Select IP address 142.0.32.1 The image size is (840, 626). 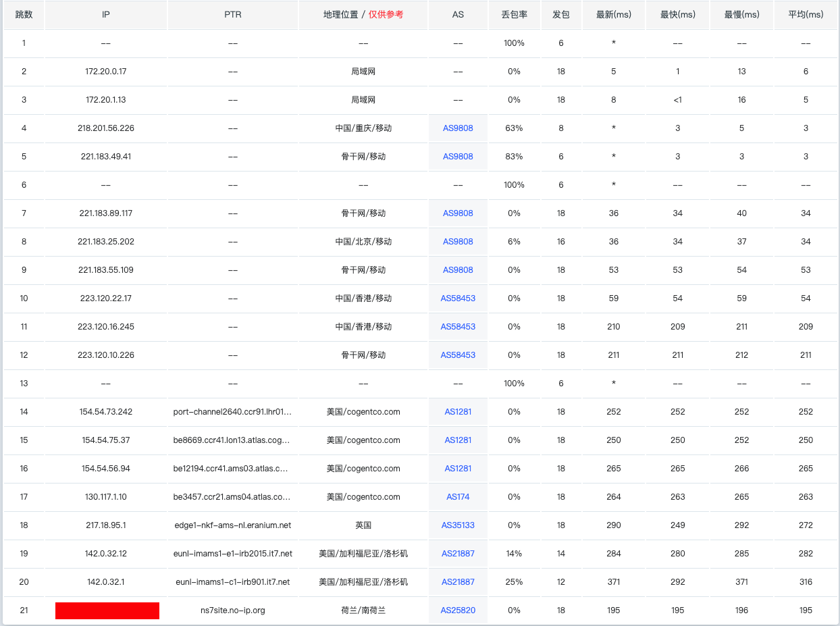(106, 582)
